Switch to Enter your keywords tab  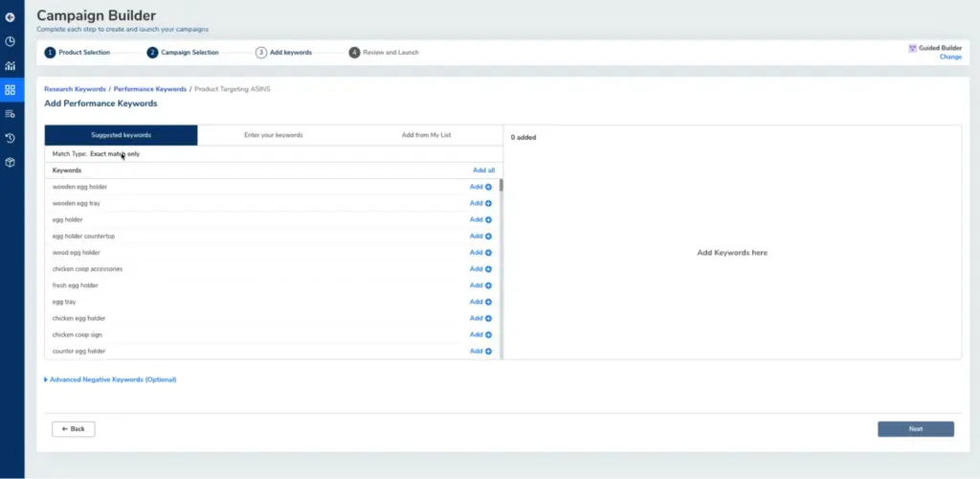(x=274, y=135)
